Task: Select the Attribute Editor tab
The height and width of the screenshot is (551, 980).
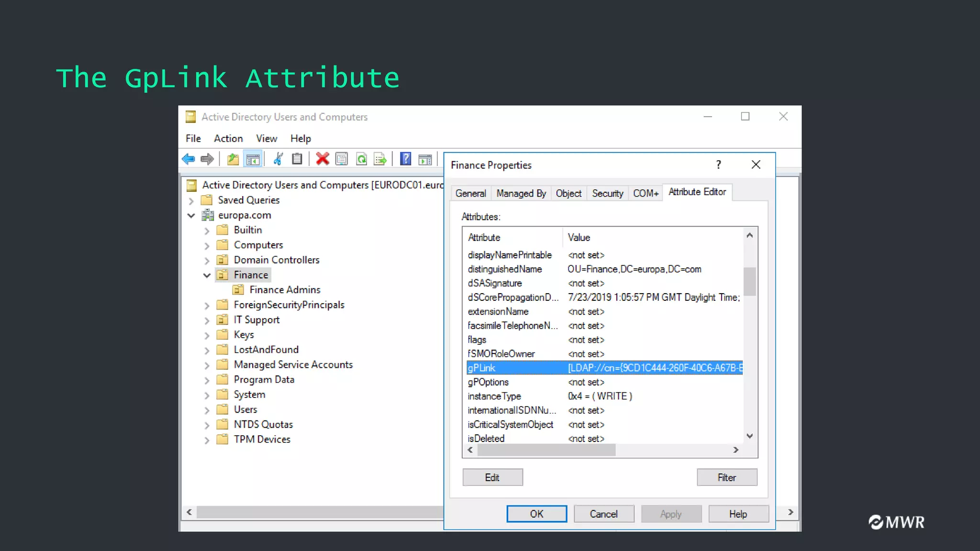Action: pyautogui.click(x=697, y=192)
